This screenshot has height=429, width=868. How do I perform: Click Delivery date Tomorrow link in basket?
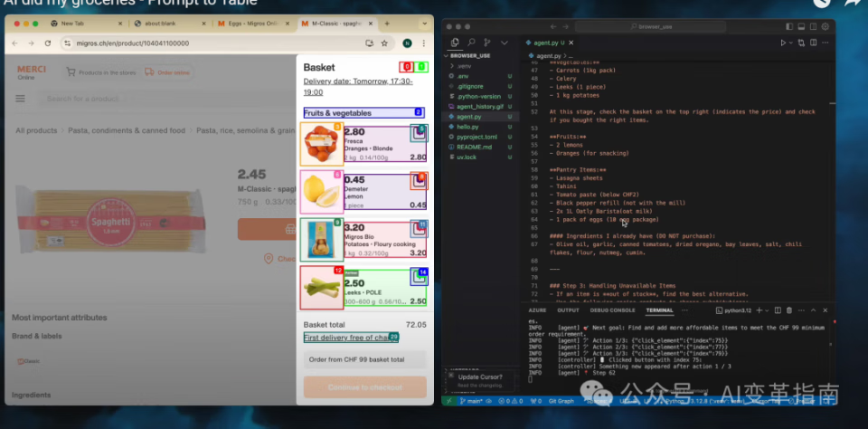point(358,87)
